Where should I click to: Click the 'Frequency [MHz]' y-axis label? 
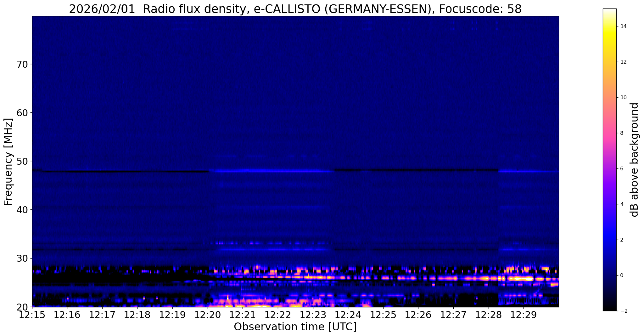coord(8,162)
